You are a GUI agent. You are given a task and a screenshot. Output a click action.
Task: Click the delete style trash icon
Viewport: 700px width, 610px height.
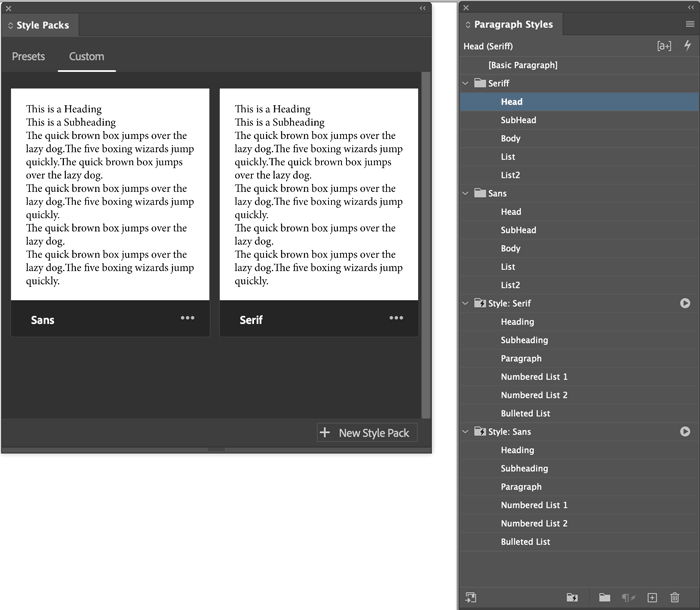(x=675, y=597)
